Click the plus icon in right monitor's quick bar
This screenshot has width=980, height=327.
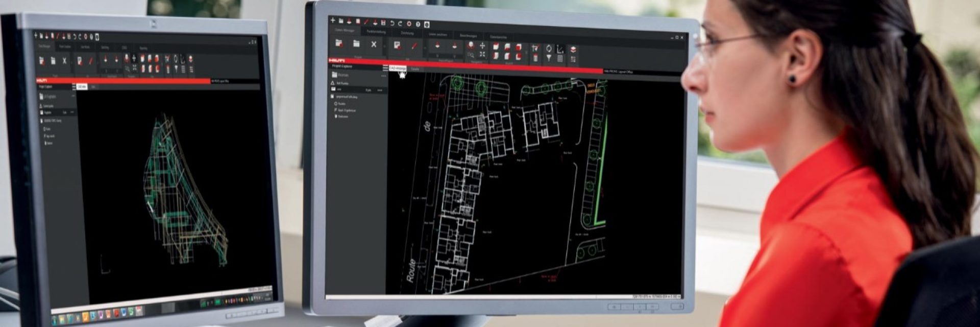(333, 20)
